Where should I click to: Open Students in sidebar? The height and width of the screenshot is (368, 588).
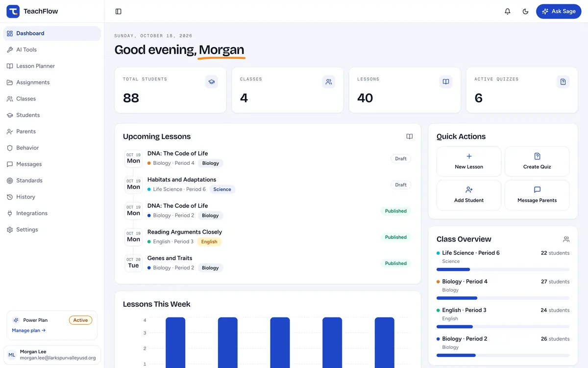[52, 115]
